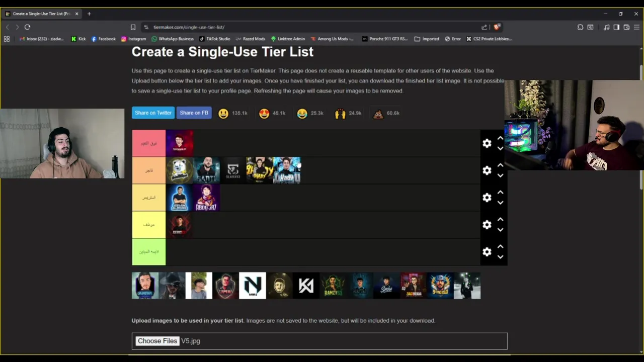Screen dimensions: 644x362
Task: Open the Razed Mods bookmark
Action: click(250, 39)
